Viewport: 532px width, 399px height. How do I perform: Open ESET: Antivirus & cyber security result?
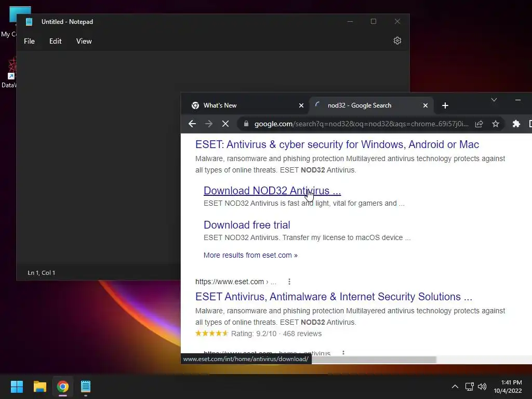[337, 144]
